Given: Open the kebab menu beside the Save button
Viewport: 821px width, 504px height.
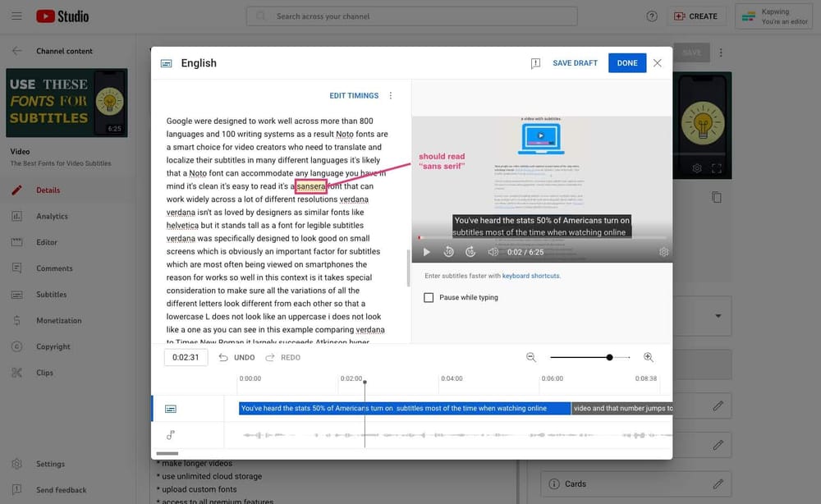Looking at the screenshot, I should coord(720,52).
